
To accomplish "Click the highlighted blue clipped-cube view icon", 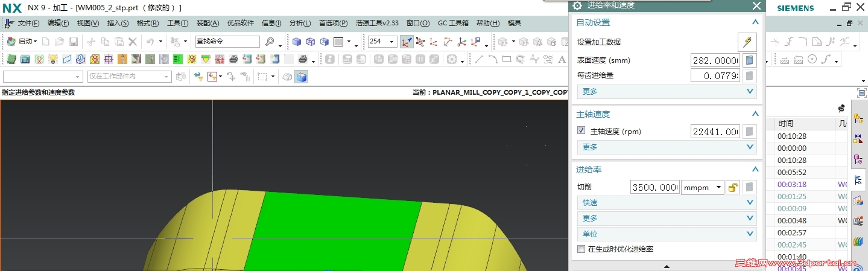I will pos(302,77).
